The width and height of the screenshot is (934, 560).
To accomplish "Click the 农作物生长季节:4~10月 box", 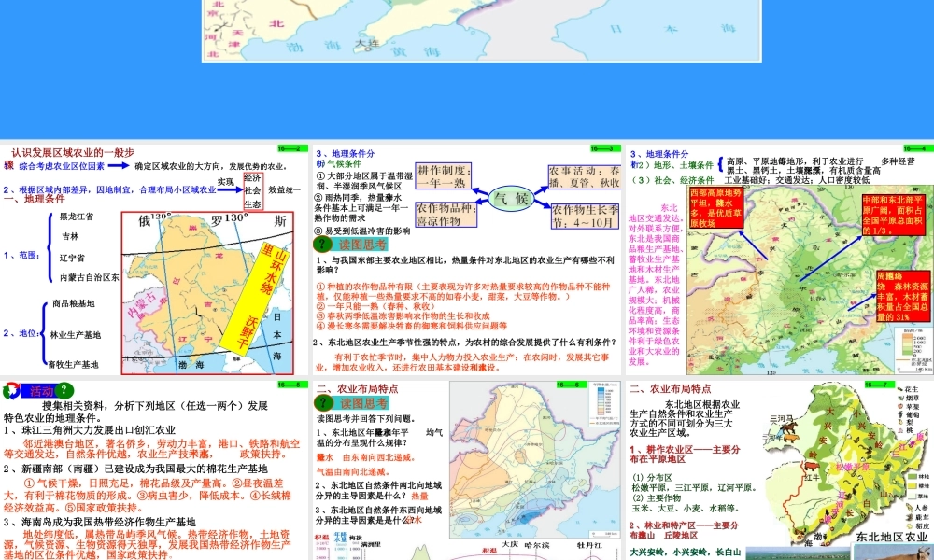I will [585, 217].
